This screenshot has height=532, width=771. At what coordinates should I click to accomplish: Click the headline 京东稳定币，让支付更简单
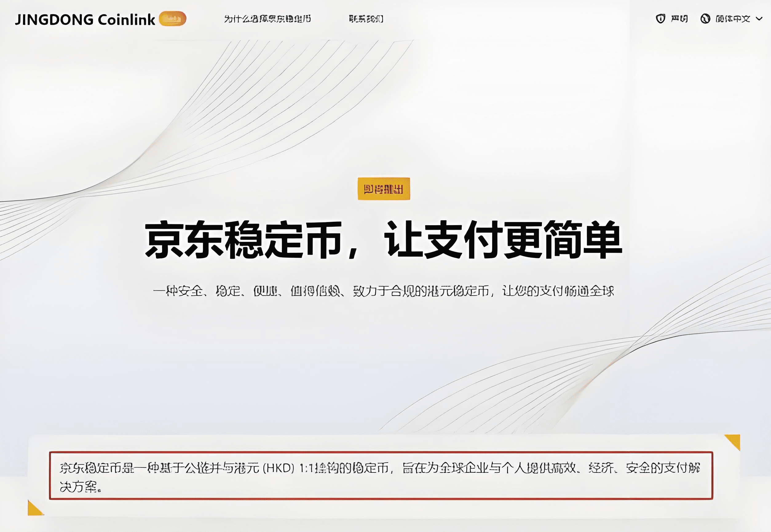[x=383, y=239]
